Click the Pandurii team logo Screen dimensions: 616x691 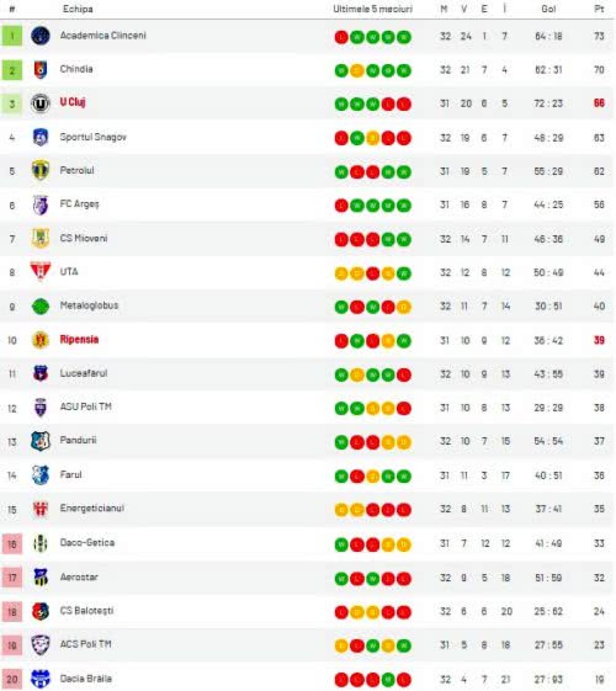pyautogui.click(x=41, y=441)
